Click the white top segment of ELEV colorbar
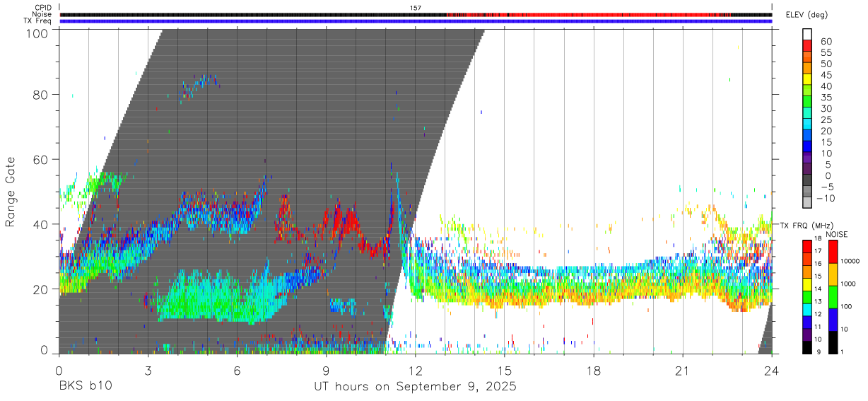 (807, 34)
